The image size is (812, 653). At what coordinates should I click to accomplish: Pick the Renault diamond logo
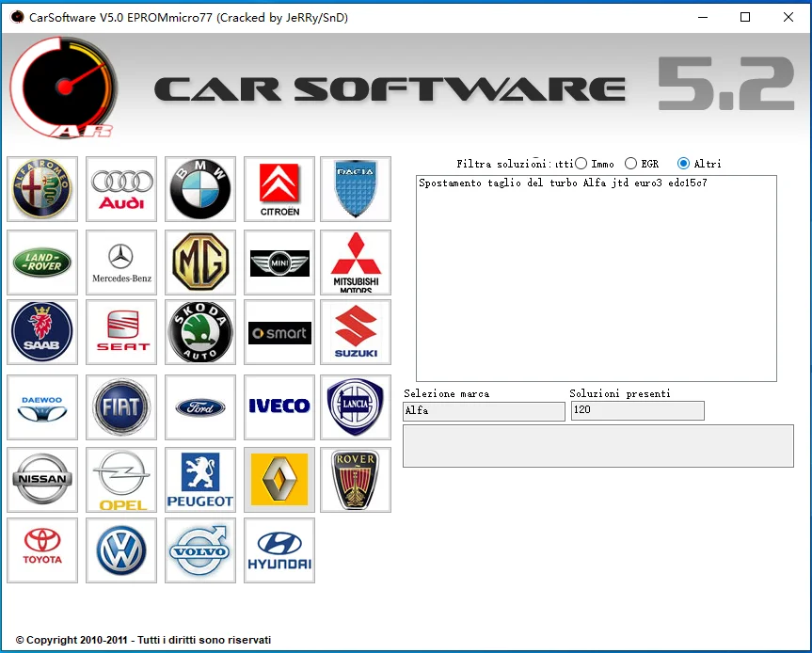point(279,480)
